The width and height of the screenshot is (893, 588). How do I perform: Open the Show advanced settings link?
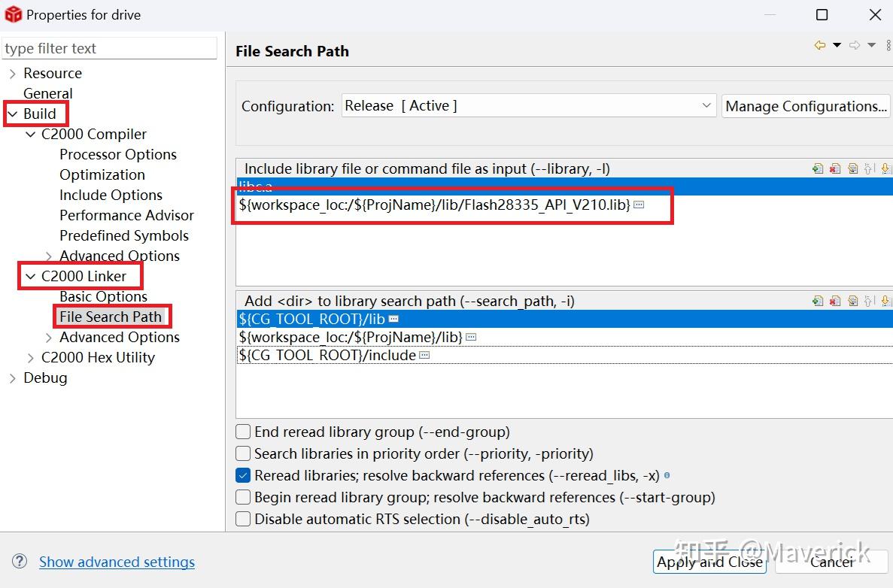coord(117,562)
